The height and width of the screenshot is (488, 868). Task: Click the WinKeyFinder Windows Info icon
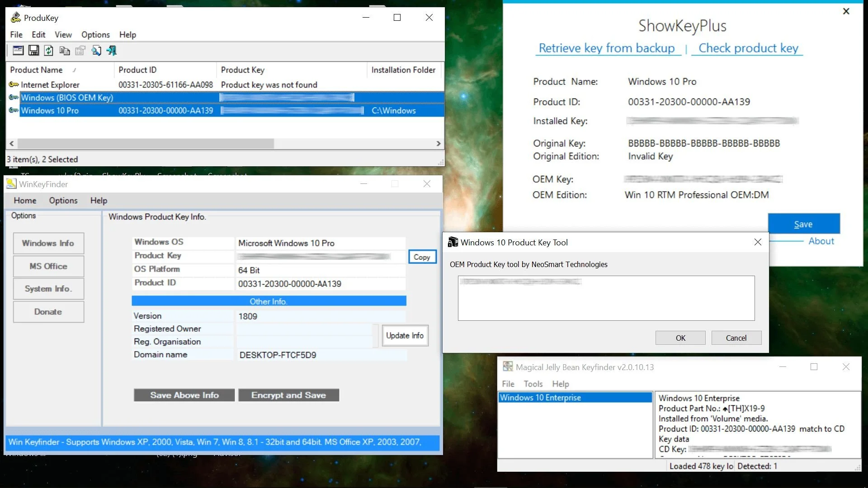point(47,243)
